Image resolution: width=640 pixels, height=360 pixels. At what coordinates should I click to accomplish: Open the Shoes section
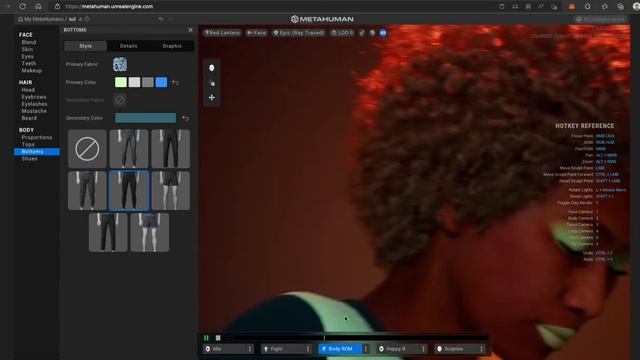pyautogui.click(x=29, y=159)
